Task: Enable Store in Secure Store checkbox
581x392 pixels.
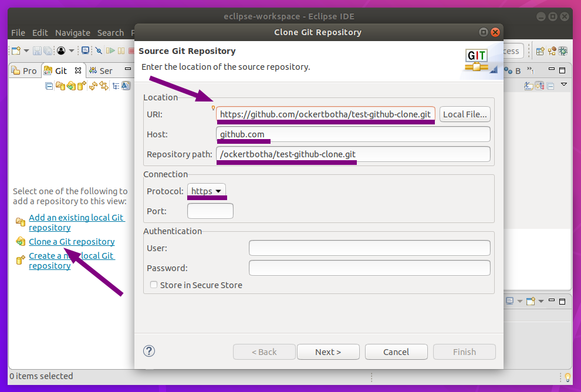Action: click(x=154, y=285)
